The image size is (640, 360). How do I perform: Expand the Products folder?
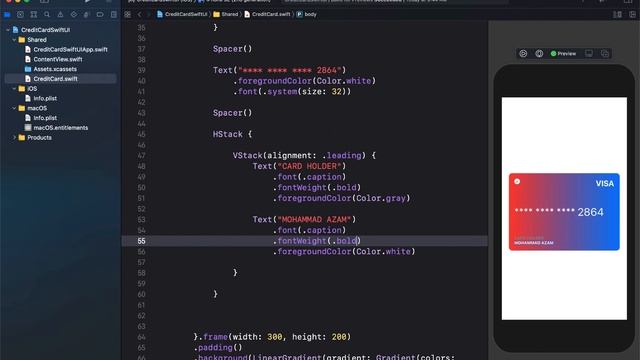(14, 138)
